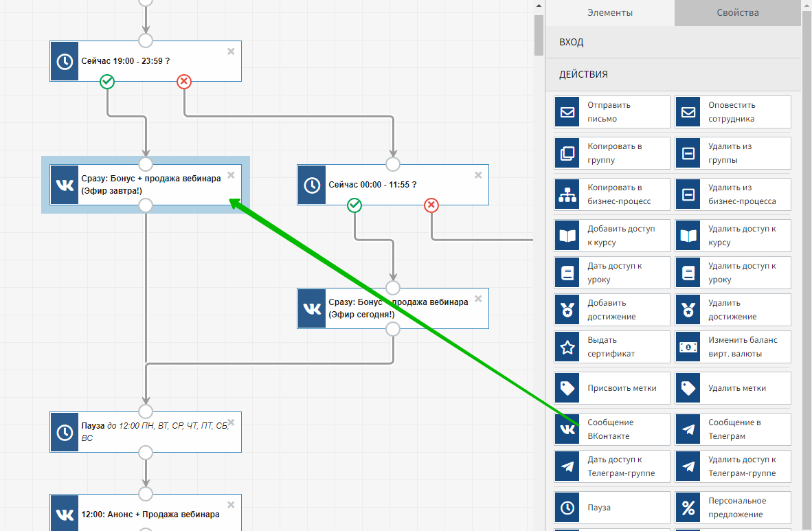Click green yes output of 00:00 - 11:55 condition
Image resolution: width=812 pixels, height=531 pixels.
click(354, 205)
